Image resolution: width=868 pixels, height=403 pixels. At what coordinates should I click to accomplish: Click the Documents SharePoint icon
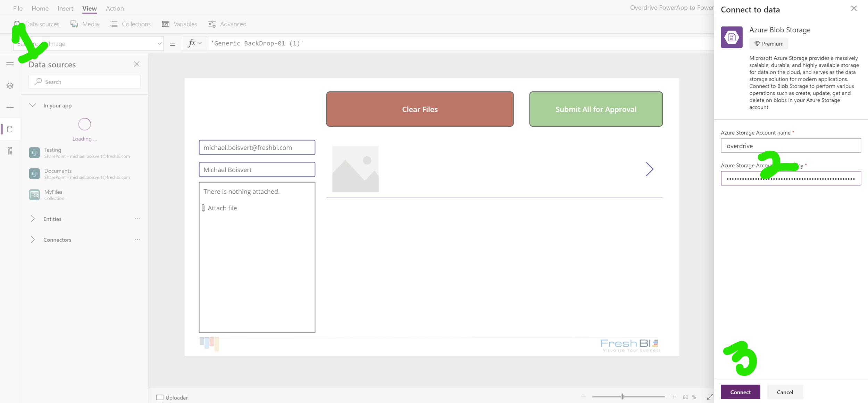click(x=34, y=174)
